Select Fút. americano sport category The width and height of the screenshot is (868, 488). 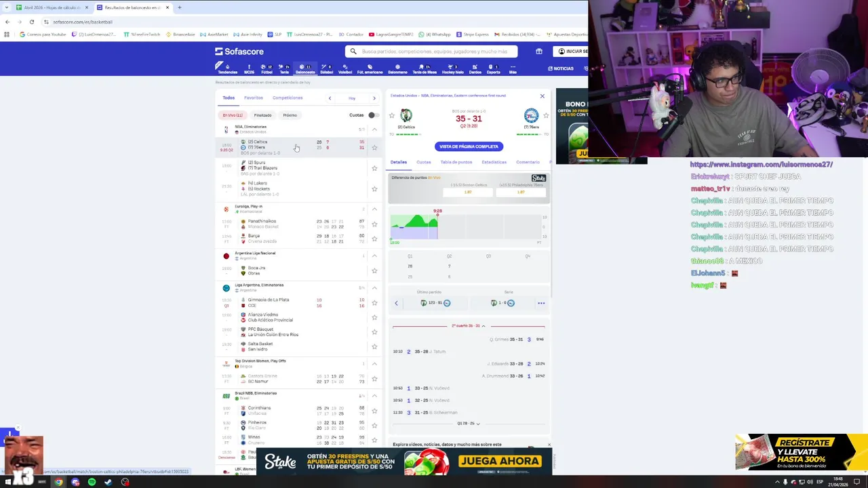[x=370, y=69]
